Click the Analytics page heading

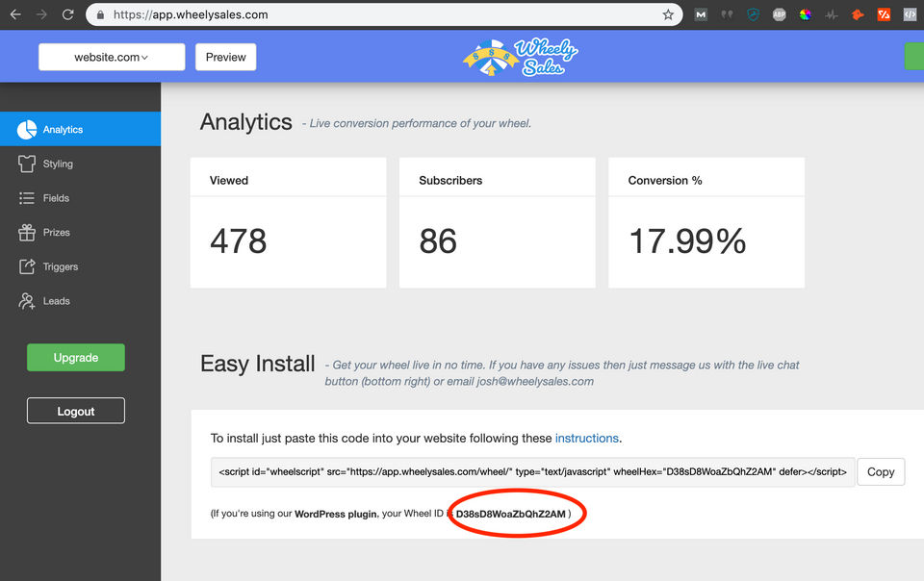tap(245, 122)
